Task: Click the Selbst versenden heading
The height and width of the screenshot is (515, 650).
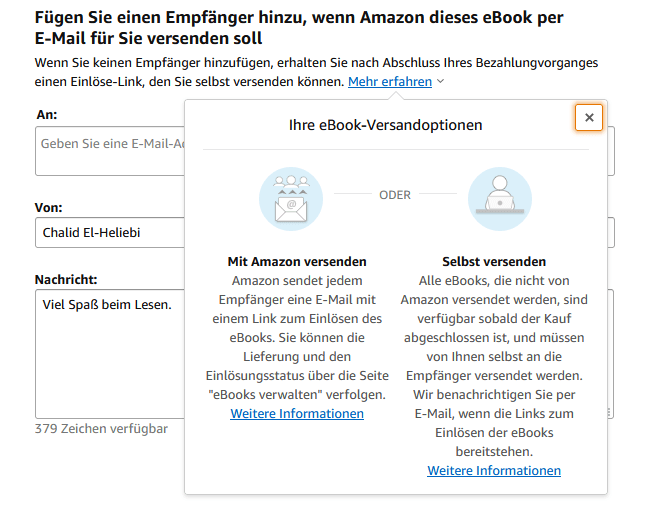Action: [x=494, y=262]
